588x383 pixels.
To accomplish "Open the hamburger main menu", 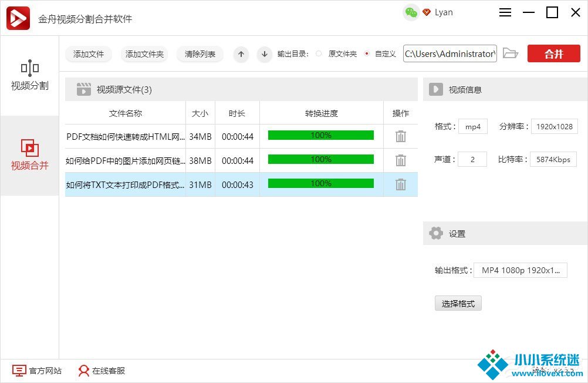I will point(506,12).
